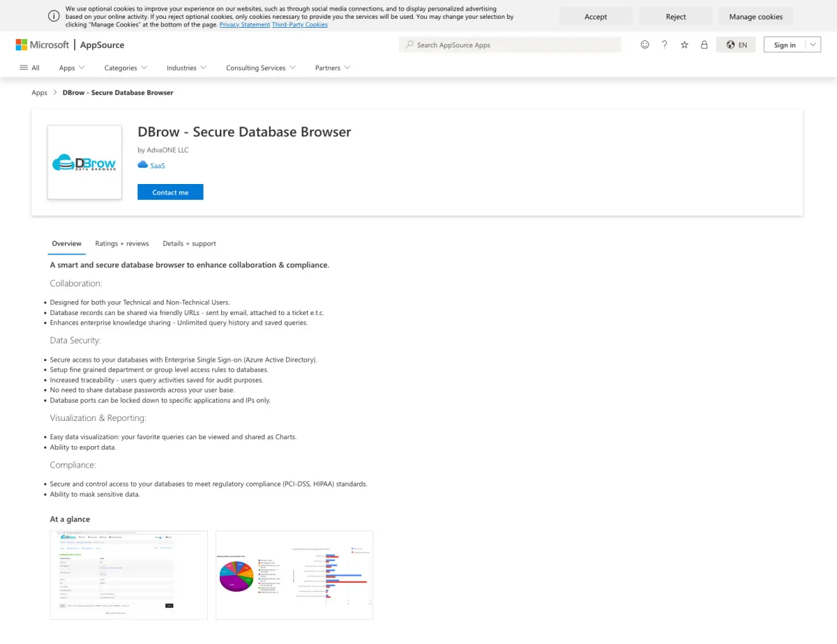Click the SaaS cloud icon
Viewport: 837px width, 644px height.
pos(143,165)
